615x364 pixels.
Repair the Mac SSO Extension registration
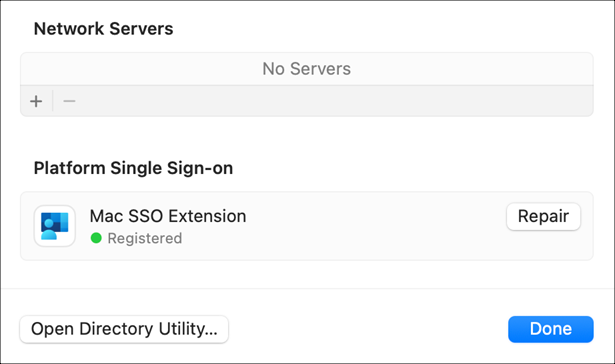543,217
